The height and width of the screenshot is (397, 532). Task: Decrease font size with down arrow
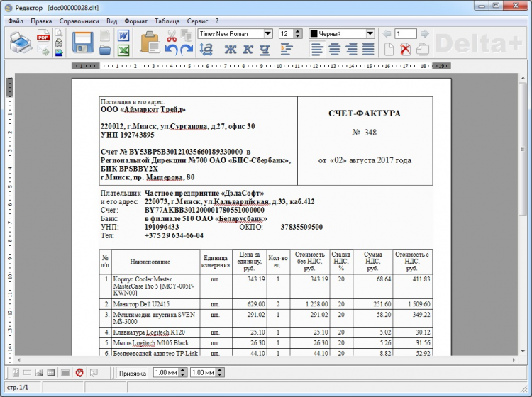tap(297, 36)
